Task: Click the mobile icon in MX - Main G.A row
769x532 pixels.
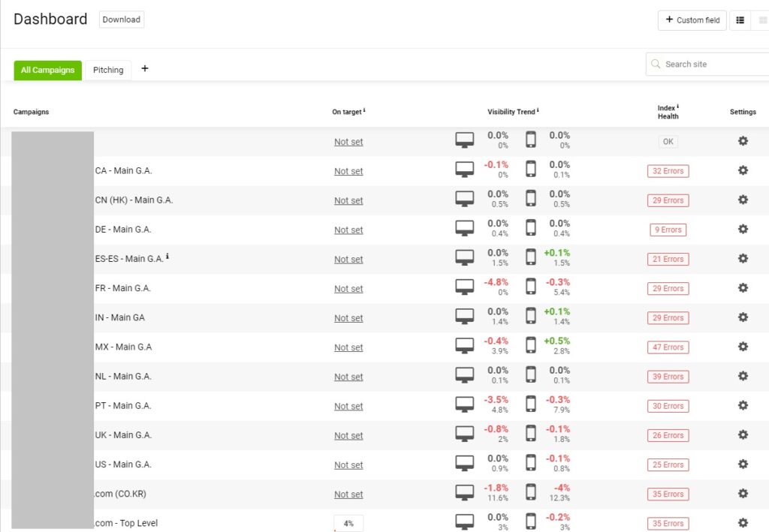Action: 531,345
